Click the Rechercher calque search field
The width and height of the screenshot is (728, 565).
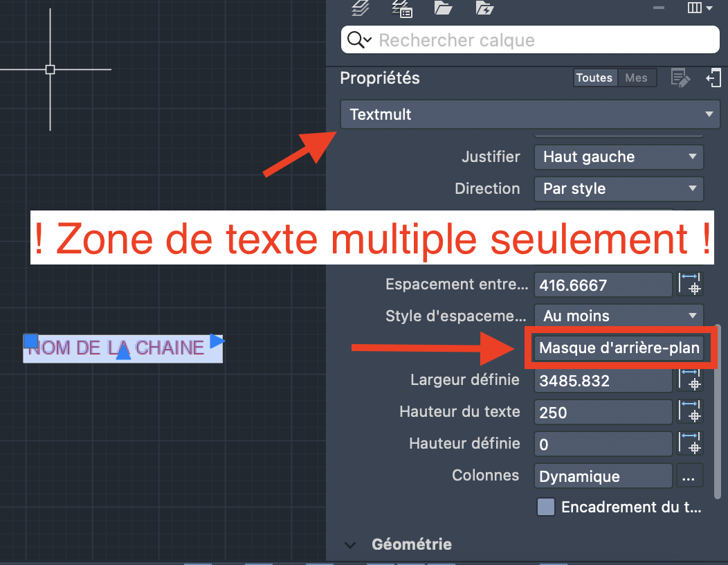point(530,40)
